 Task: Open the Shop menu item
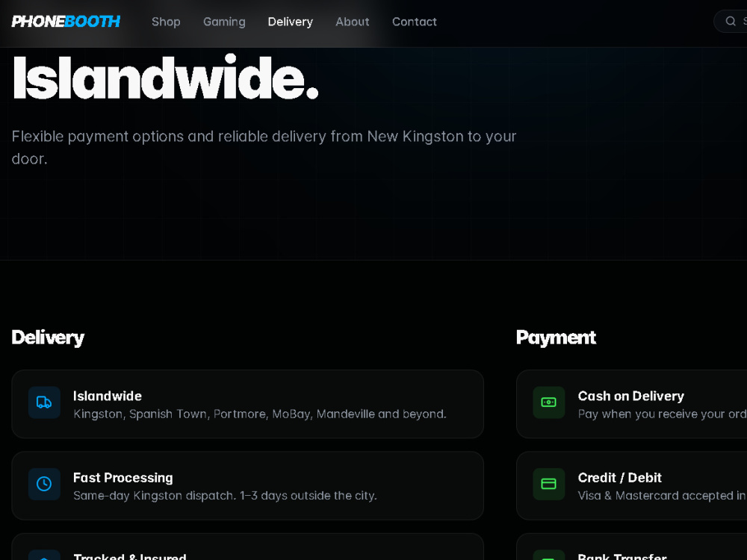[x=166, y=22]
